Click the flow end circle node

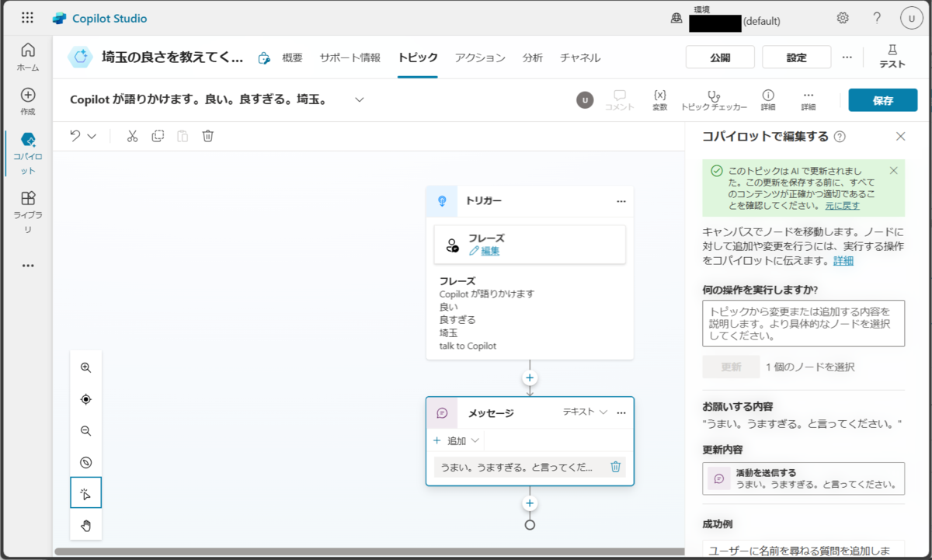pos(530,524)
